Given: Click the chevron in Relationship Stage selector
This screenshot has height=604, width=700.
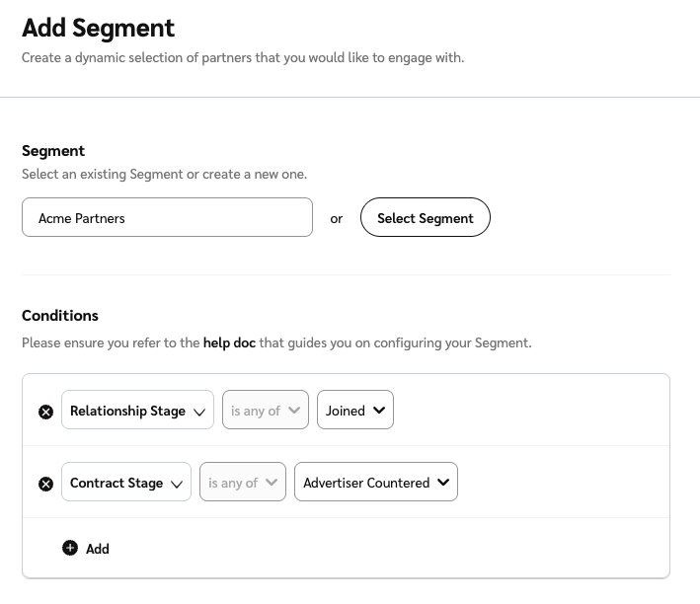Looking at the screenshot, I should [199, 412].
